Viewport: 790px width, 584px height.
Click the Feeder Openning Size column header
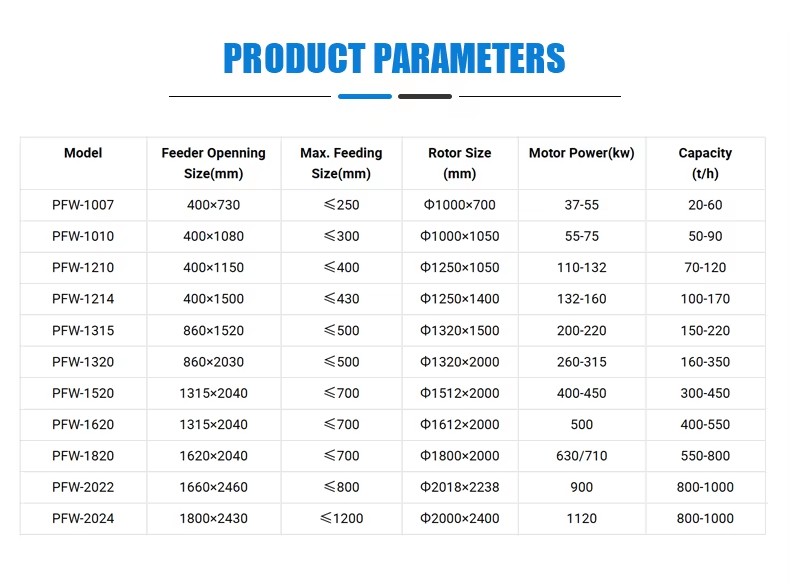[x=214, y=163]
